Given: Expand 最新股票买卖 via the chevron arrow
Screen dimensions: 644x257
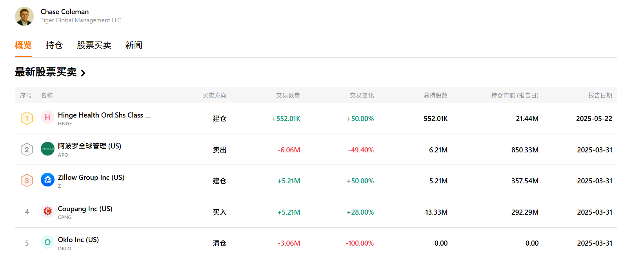Looking at the screenshot, I should (83, 73).
